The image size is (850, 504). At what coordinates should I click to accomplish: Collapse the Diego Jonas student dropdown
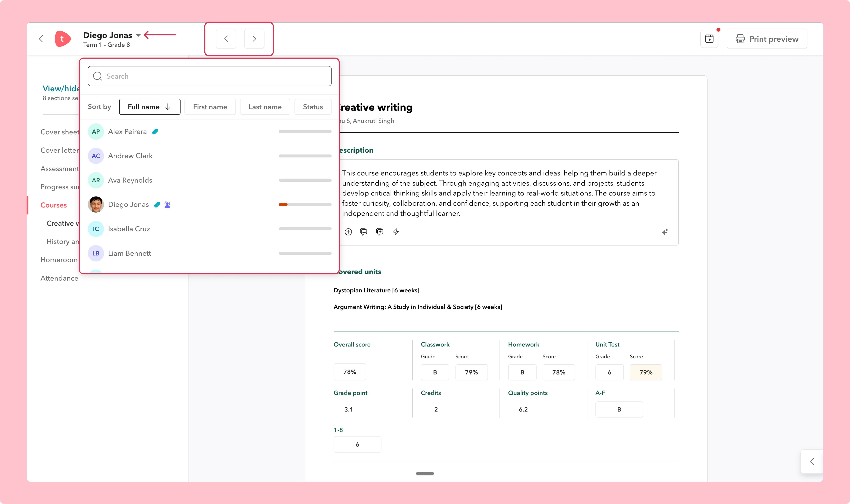click(x=138, y=35)
